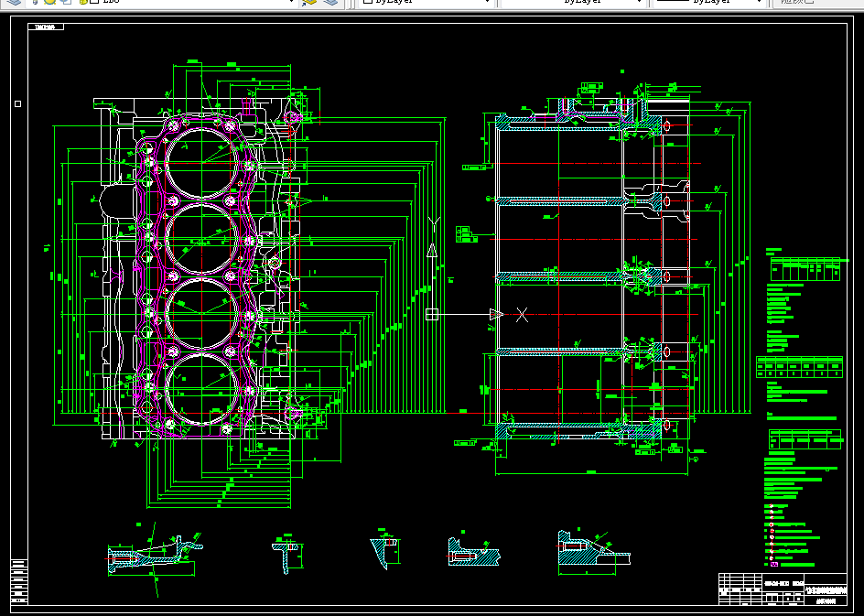Screen dimensions: 864x616
Task: Click the X-shaped crosshair cursor marker
Action: [522, 315]
